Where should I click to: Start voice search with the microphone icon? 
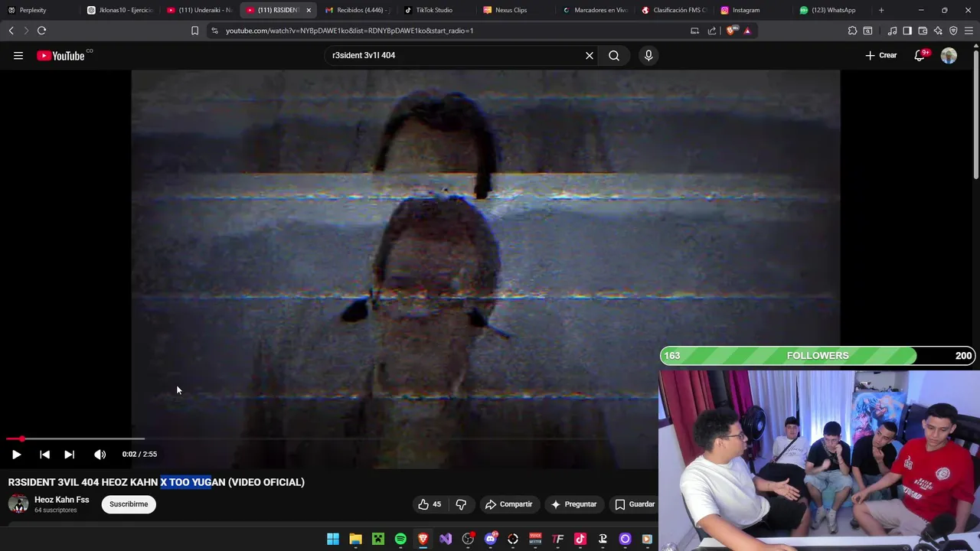click(648, 55)
